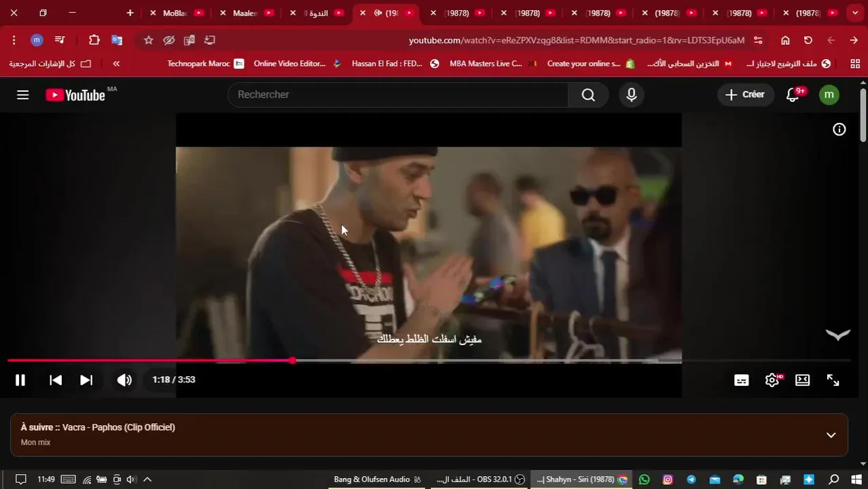This screenshot has width=868, height=489.
Task: Close the Maalem tab
Action: [x=223, y=13]
